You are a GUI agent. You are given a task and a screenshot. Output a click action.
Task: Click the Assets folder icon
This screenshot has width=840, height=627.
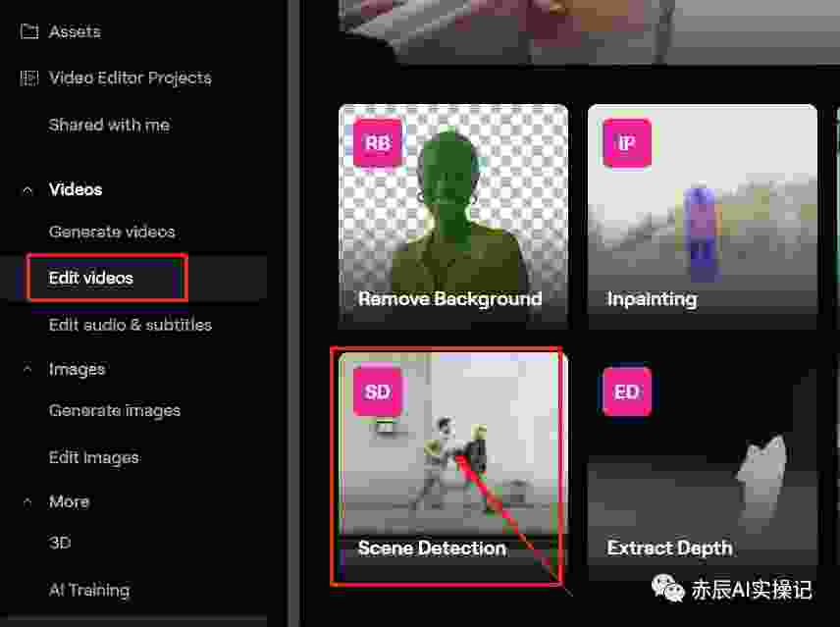pos(28,31)
